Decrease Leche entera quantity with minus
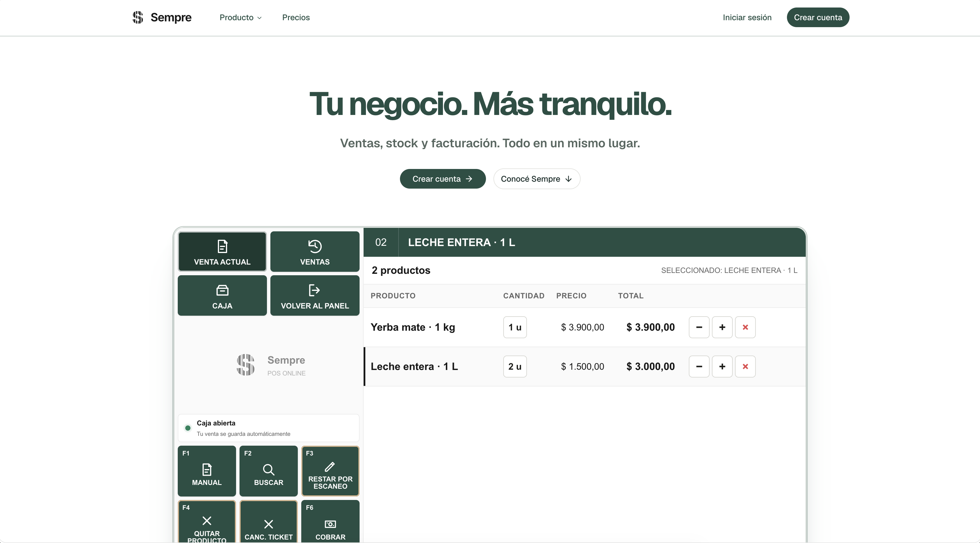 [x=699, y=366]
